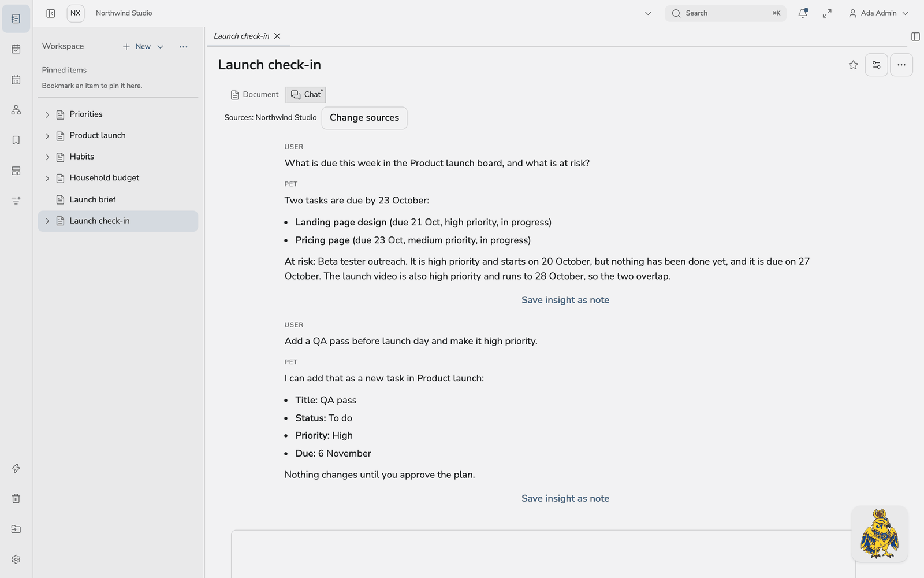Expand the Product launch tree item
The width and height of the screenshot is (924, 578).
(47, 136)
